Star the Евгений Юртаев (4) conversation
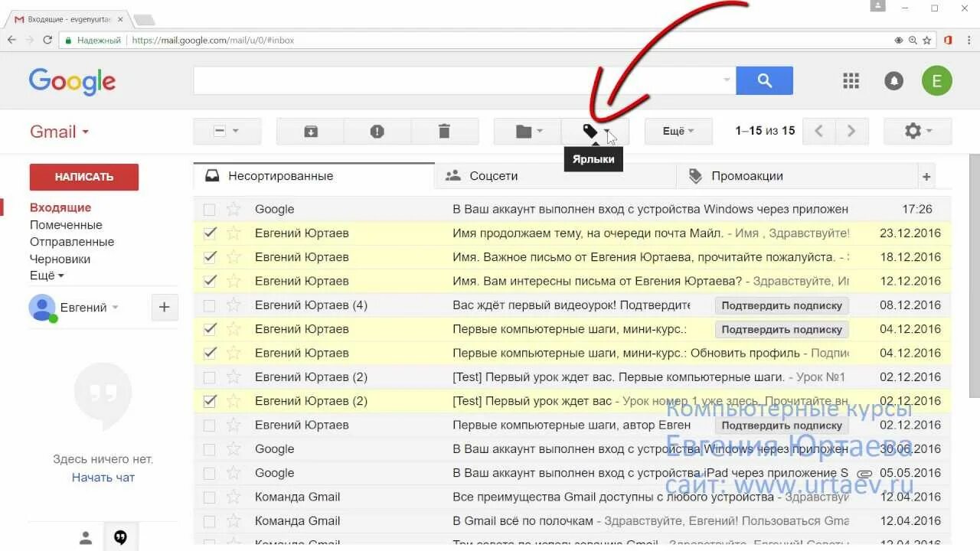 coord(234,305)
